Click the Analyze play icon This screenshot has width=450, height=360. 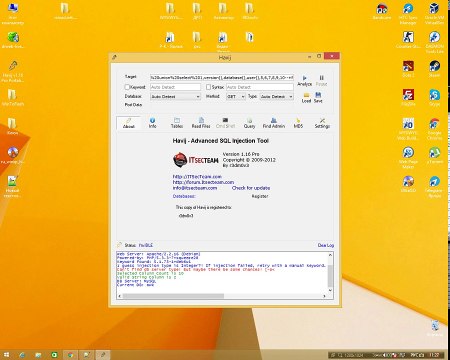click(x=304, y=78)
